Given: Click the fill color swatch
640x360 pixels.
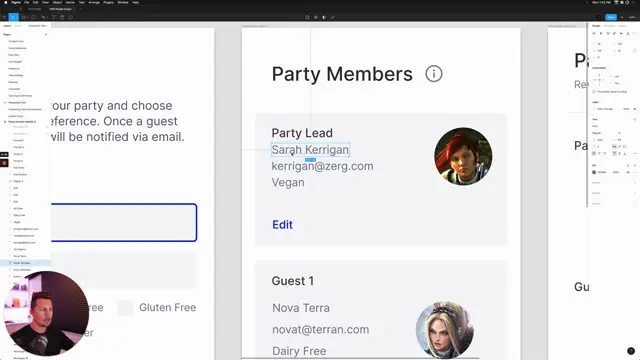Looking at the screenshot, I should (594, 172).
